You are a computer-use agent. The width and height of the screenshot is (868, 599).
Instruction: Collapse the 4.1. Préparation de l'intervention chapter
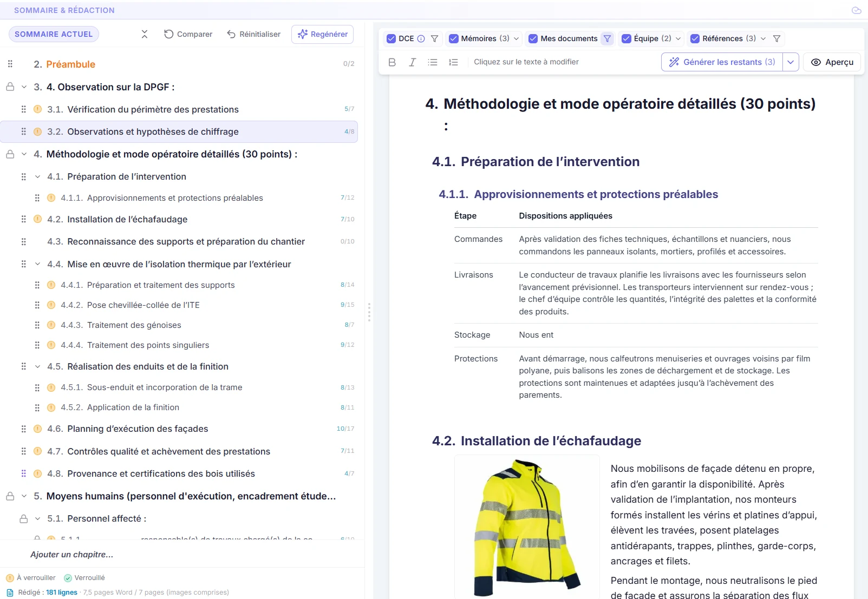tap(37, 176)
